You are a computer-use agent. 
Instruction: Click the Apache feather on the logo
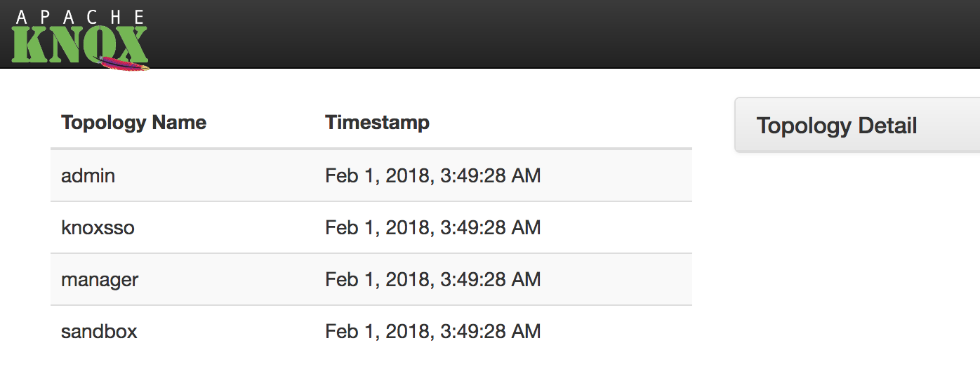(125, 65)
